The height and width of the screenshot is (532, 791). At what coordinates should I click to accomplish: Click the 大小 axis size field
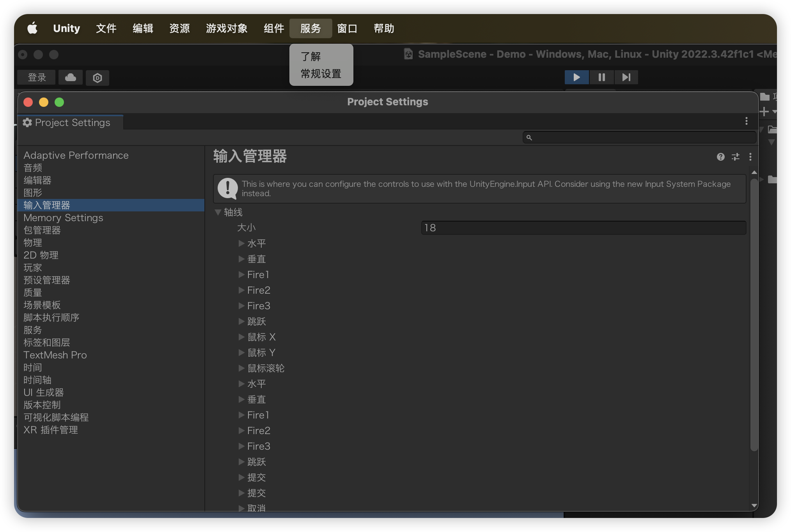tap(583, 228)
